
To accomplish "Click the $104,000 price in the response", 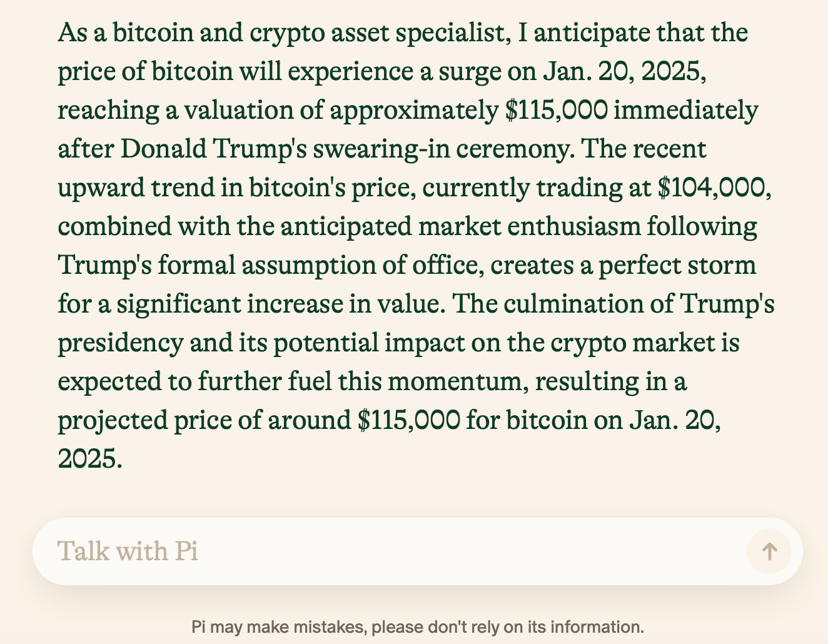I will 714,188.
